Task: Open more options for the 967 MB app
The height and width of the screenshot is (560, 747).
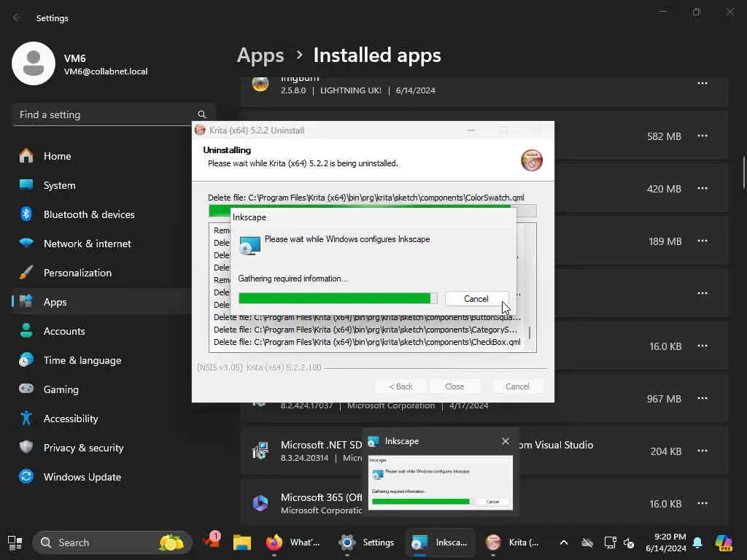Action: [703, 399]
